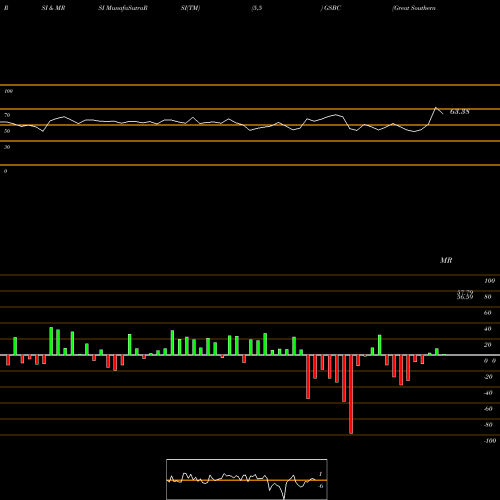Click the RSI line peak near 70

pos(436,108)
